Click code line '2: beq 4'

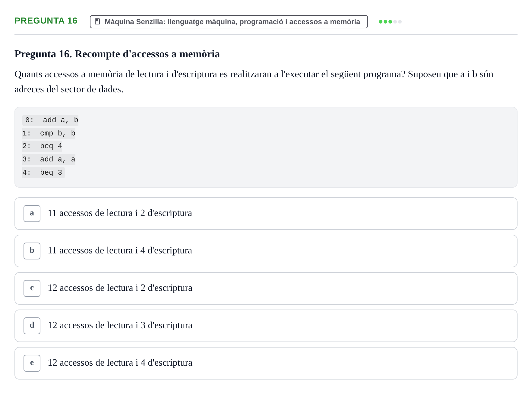coord(42,146)
